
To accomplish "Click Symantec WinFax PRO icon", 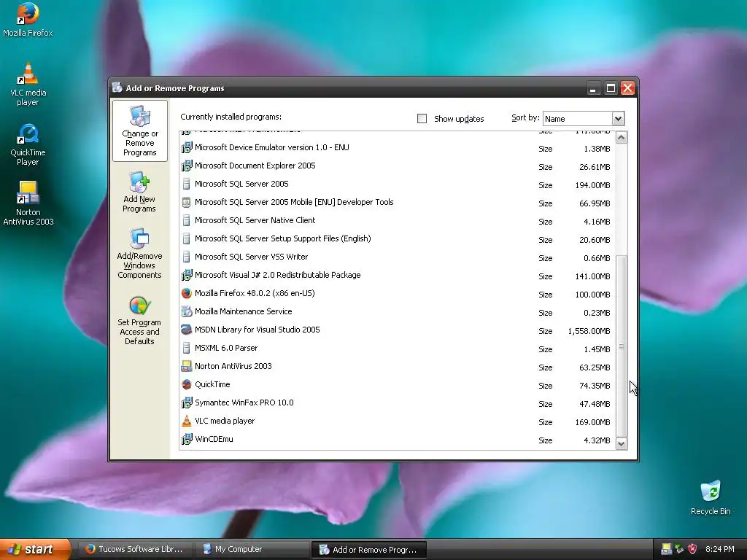I will (x=186, y=402).
